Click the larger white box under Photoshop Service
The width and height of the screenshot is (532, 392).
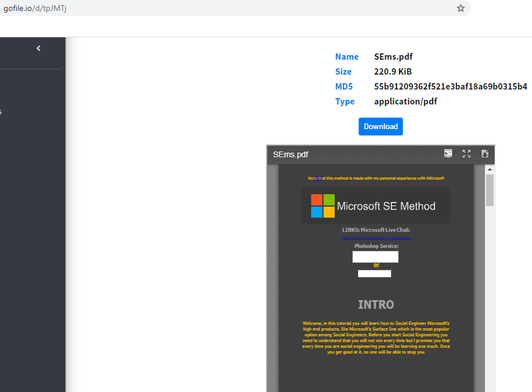(x=375, y=257)
